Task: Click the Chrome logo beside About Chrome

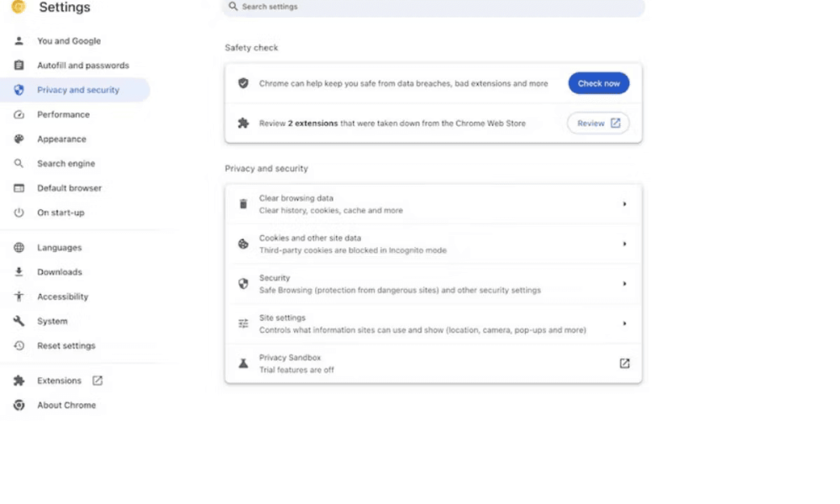Action: pyautogui.click(x=18, y=405)
